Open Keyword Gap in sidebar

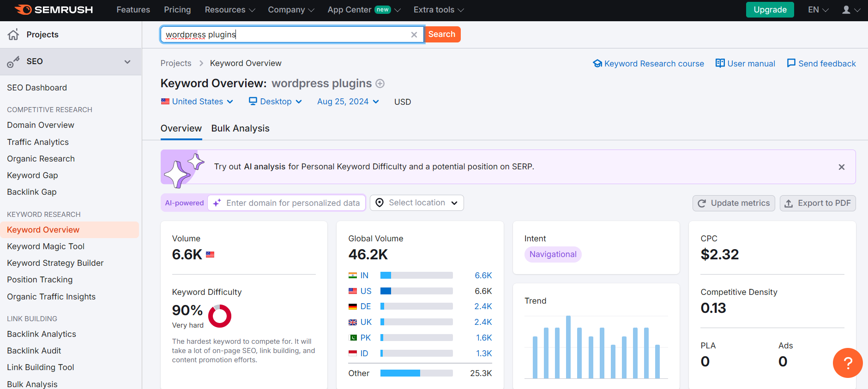coord(32,175)
